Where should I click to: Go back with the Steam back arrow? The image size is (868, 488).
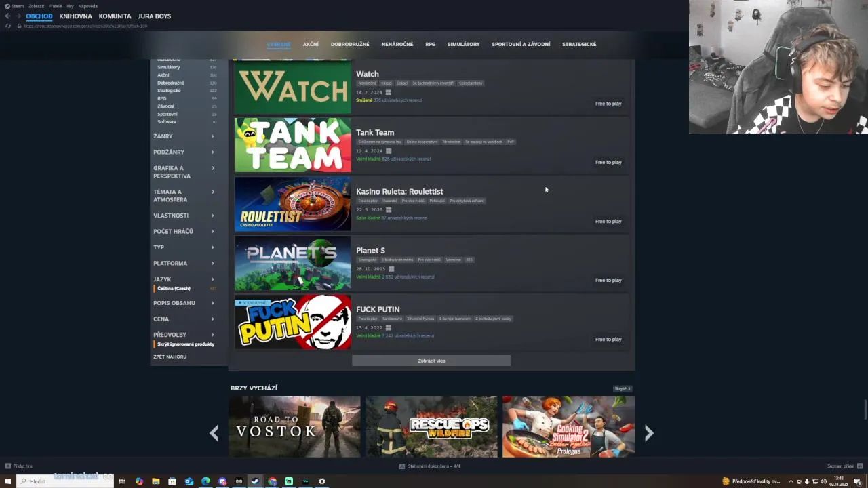pos(7,16)
